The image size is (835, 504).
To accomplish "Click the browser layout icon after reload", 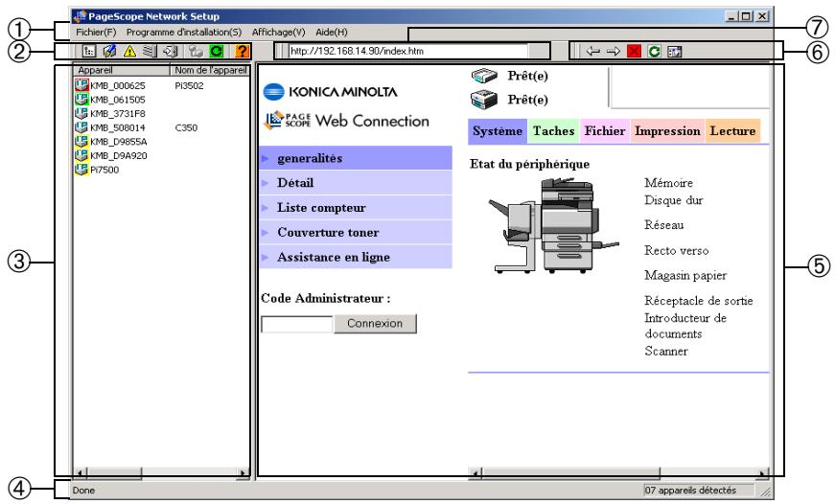I will click(675, 52).
